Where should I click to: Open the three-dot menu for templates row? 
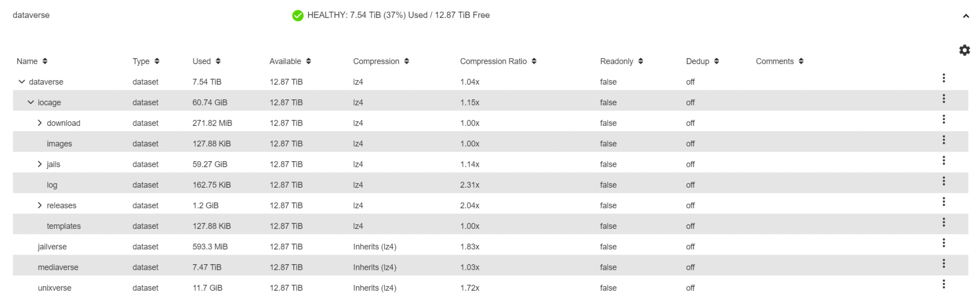[x=943, y=222]
